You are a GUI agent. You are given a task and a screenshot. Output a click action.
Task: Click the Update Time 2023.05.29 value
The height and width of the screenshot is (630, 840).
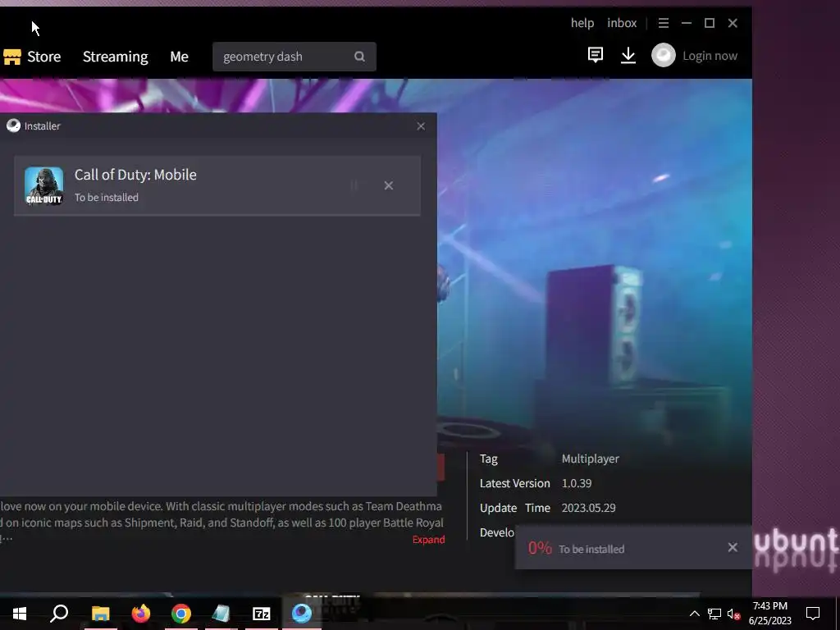click(x=588, y=508)
